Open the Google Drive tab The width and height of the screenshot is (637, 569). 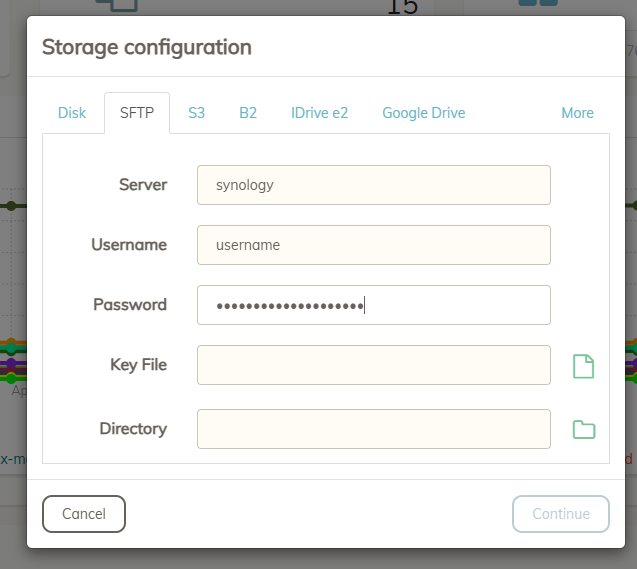[424, 113]
